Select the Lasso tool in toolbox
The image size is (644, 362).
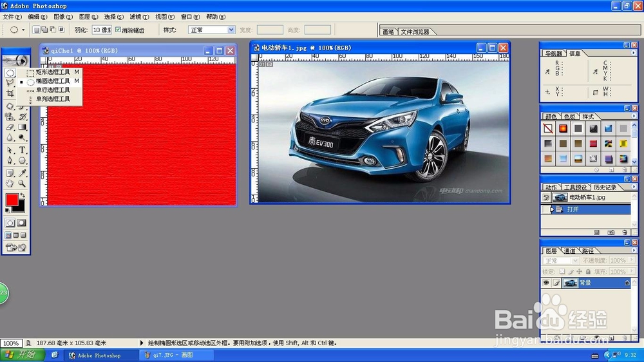pyautogui.click(x=10, y=82)
